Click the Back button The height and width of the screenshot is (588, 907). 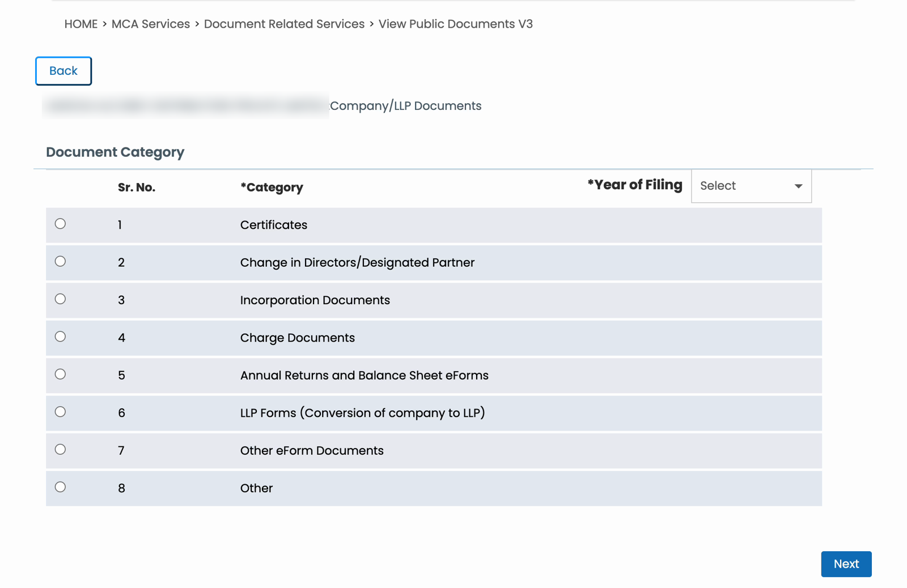click(63, 71)
